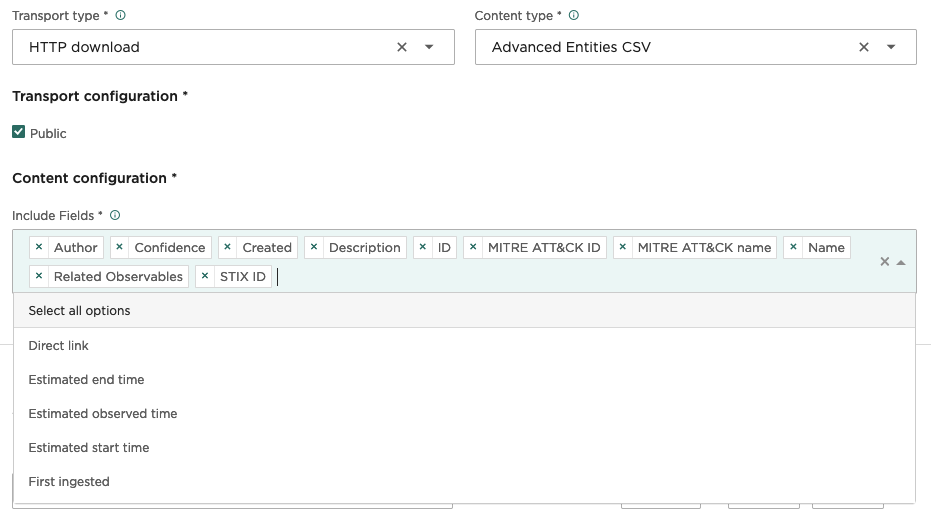Image resolution: width=931 pixels, height=515 pixels.
Task: Expand the Transport type dropdown
Action: click(x=429, y=47)
